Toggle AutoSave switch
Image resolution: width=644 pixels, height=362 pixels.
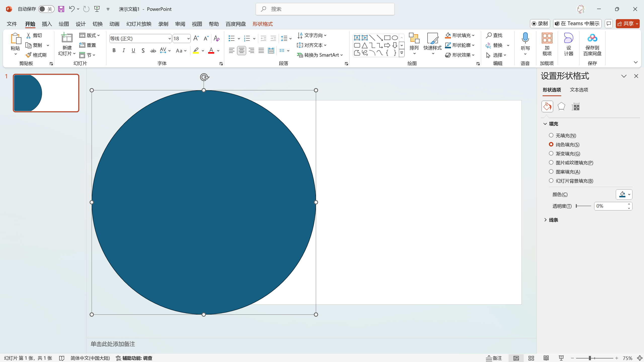pyautogui.click(x=46, y=9)
